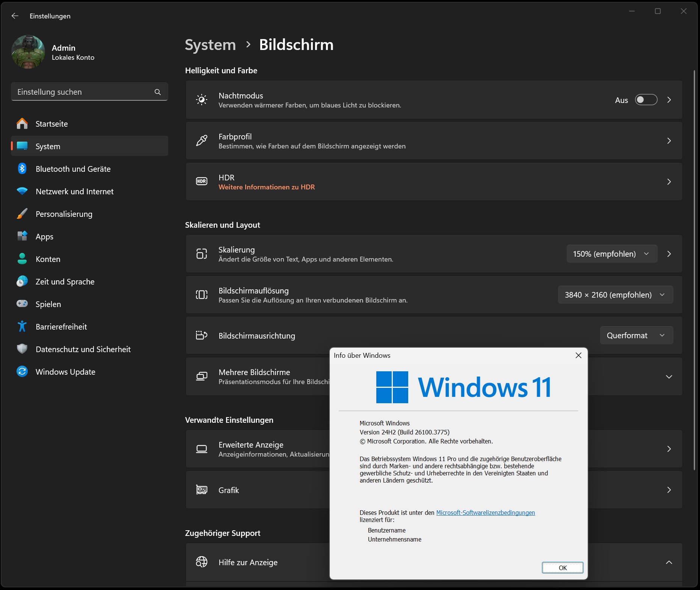Screen dimensions: 700x590
Task: Click the search magnifier icon
Action: tap(158, 92)
